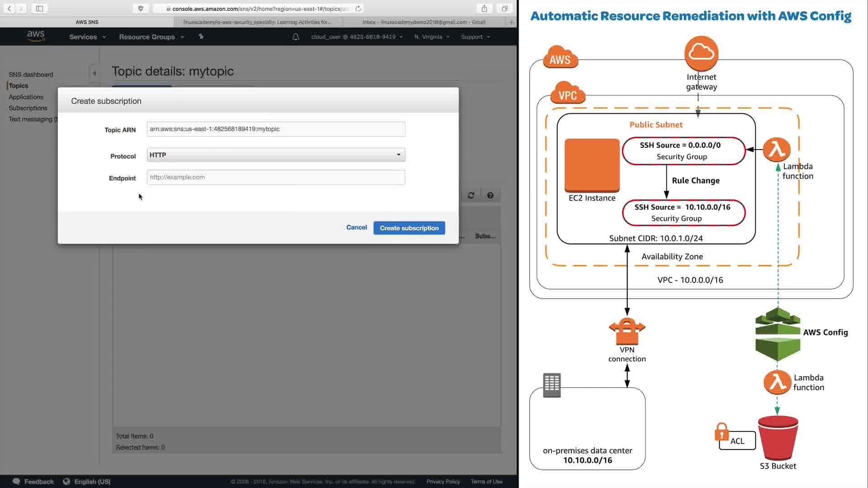Open the Feedback link in footer

39,482
